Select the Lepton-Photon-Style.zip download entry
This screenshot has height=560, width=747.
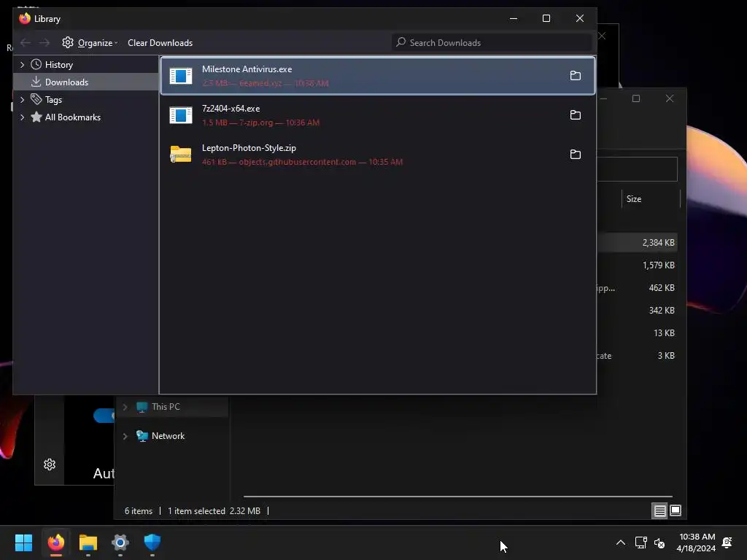click(378, 155)
